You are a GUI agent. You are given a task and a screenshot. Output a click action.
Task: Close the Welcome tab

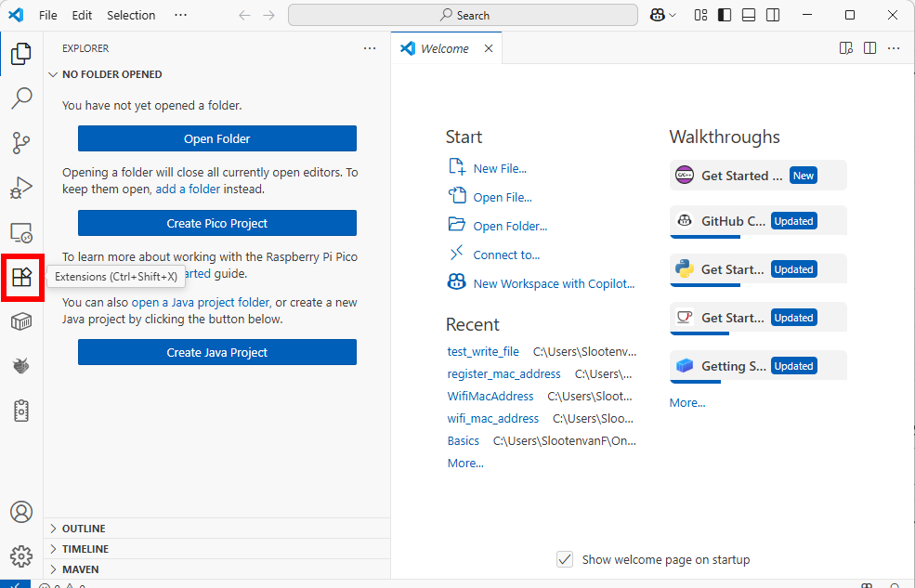pyautogui.click(x=489, y=48)
